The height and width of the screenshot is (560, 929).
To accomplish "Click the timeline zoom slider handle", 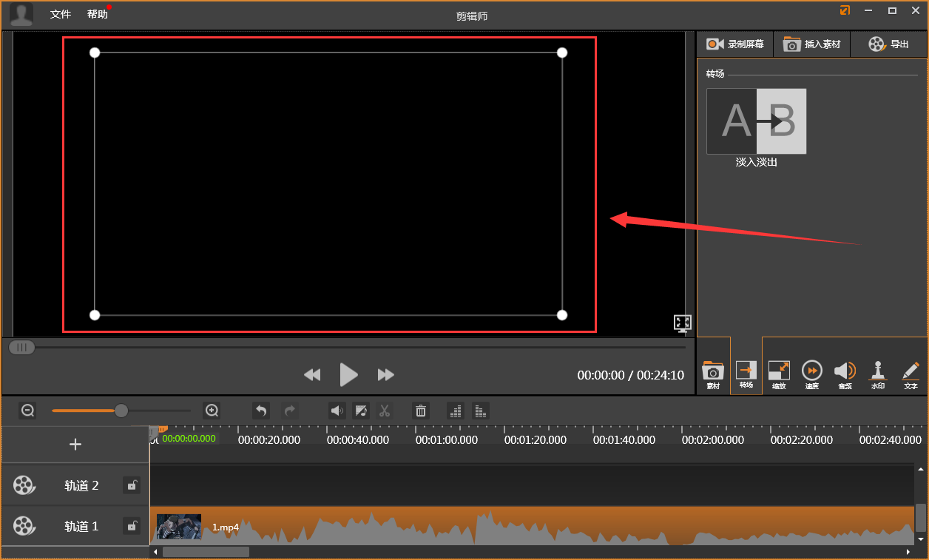I will pyautogui.click(x=121, y=410).
